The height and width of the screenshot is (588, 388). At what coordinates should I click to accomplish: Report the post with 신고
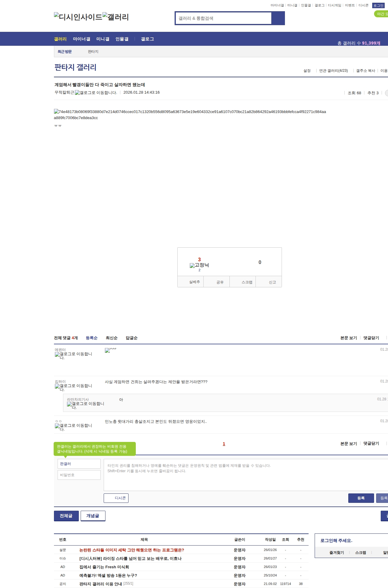(x=269, y=282)
